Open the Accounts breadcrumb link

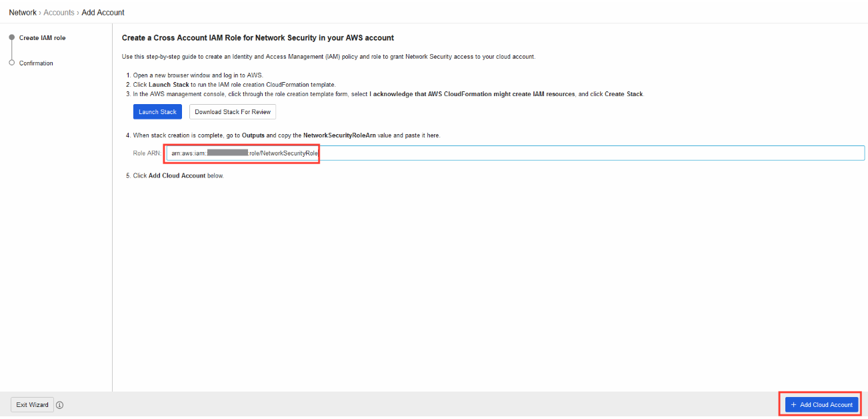coord(59,13)
